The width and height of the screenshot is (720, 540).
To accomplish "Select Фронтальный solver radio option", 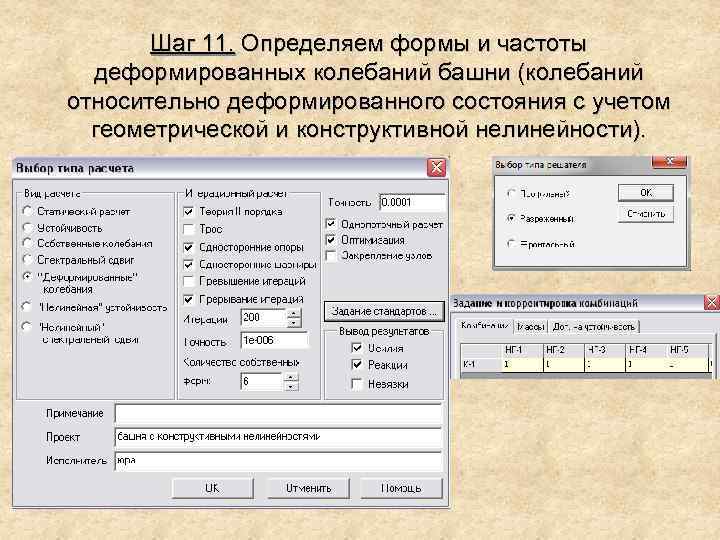I will (x=511, y=243).
